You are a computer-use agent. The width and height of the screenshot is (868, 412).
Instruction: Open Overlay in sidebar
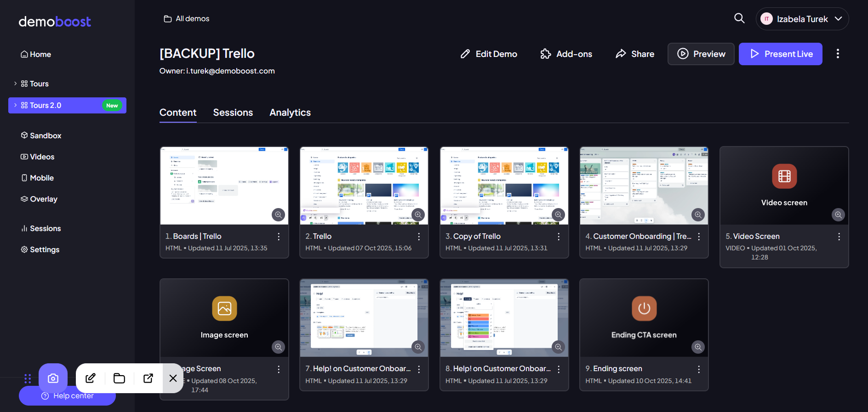tap(39, 199)
